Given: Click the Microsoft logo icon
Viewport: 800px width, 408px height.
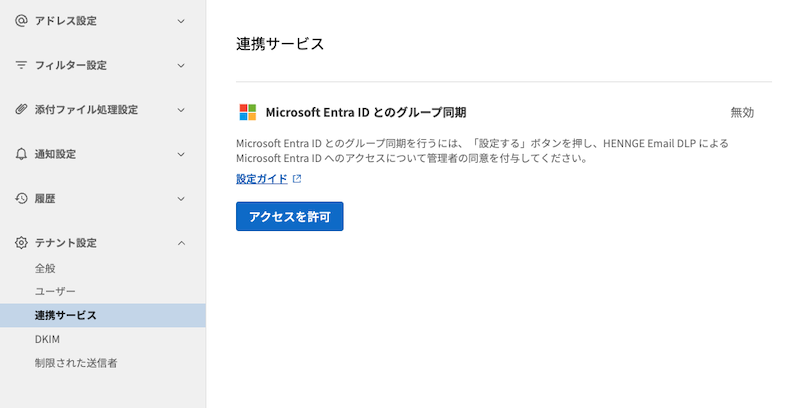Looking at the screenshot, I should click(248, 112).
